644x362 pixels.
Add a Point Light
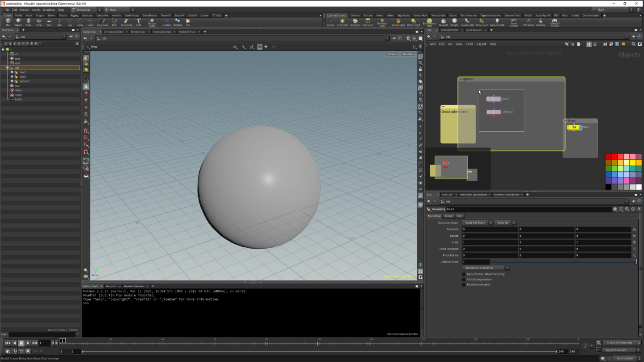342,22
